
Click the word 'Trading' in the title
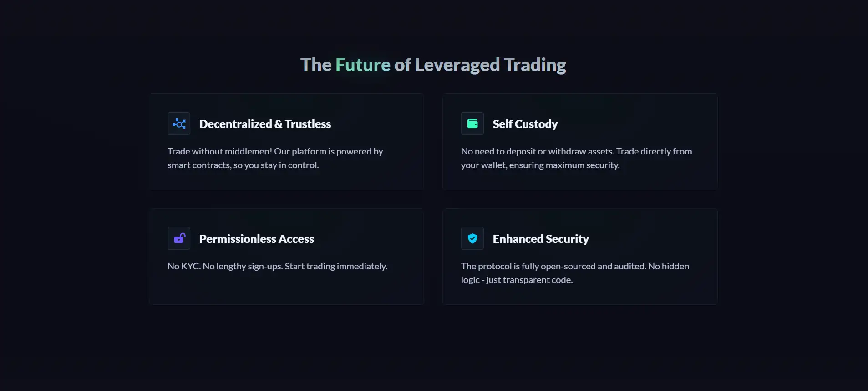pyautogui.click(x=534, y=65)
